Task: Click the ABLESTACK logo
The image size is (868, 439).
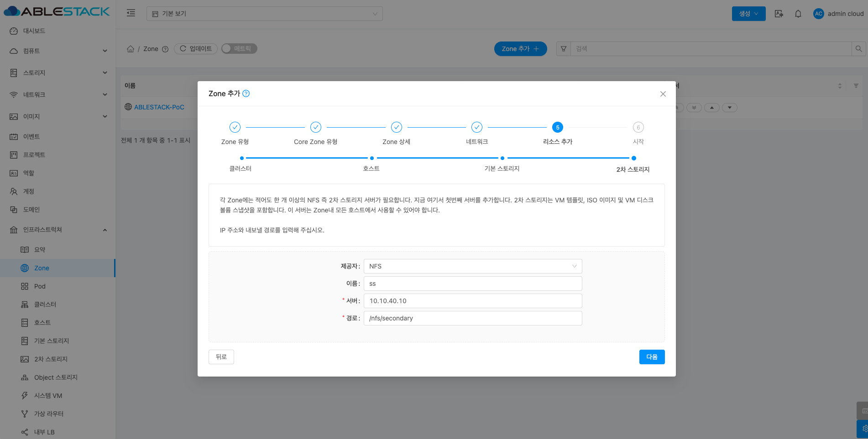Action: (57, 11)
